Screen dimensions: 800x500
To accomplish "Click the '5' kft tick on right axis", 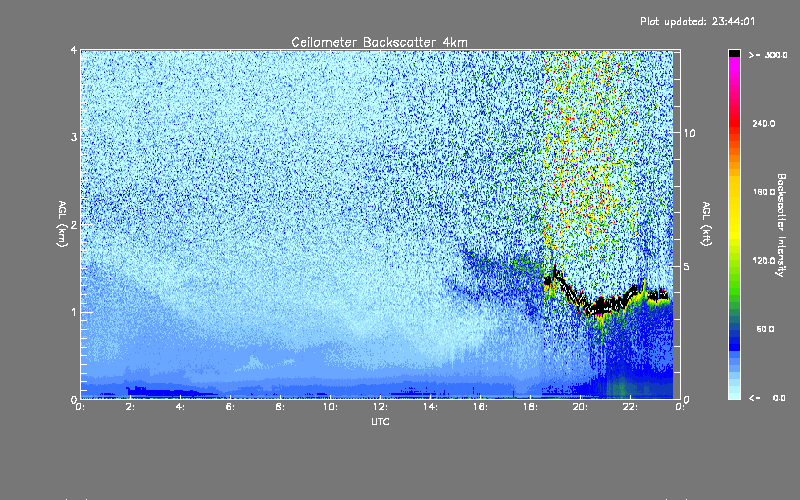I will (687, 266).
